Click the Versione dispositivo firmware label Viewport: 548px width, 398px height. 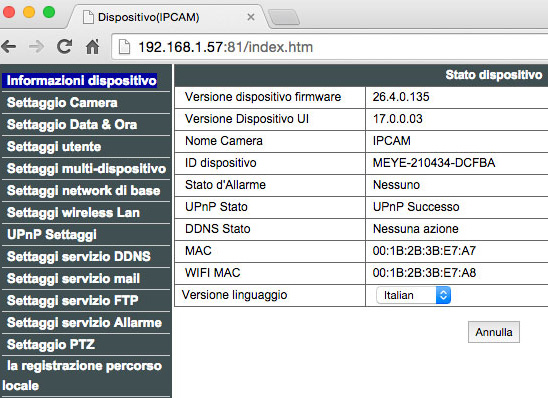(263, 97)
